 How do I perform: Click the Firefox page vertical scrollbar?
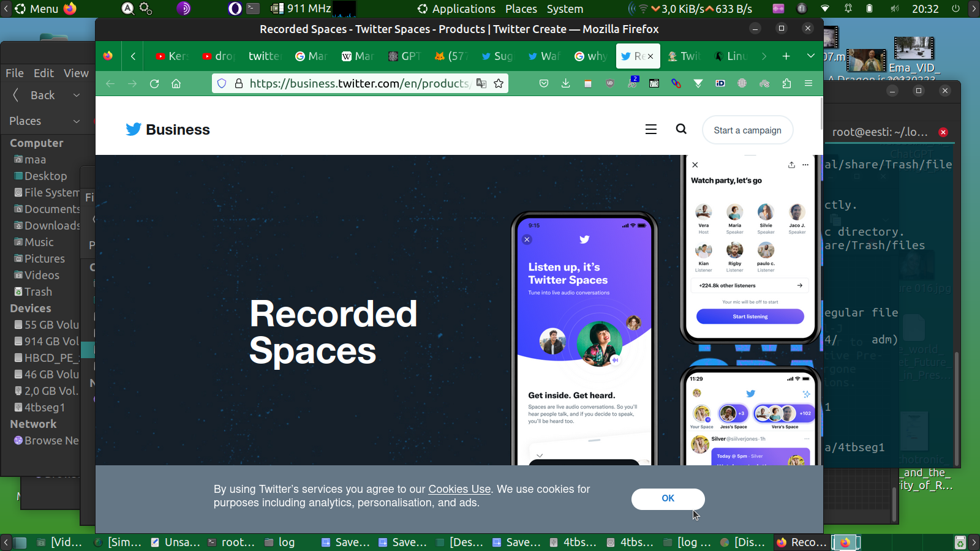(821, 114)
